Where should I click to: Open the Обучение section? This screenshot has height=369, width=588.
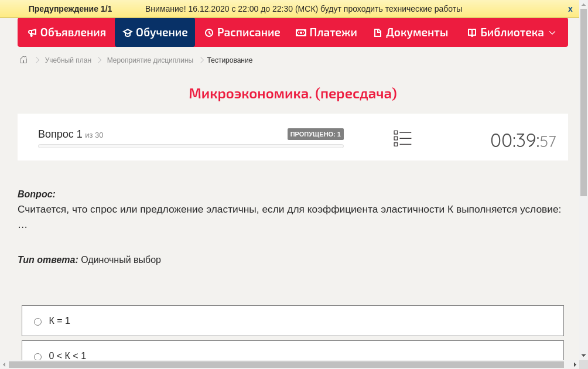click(155, 33)
